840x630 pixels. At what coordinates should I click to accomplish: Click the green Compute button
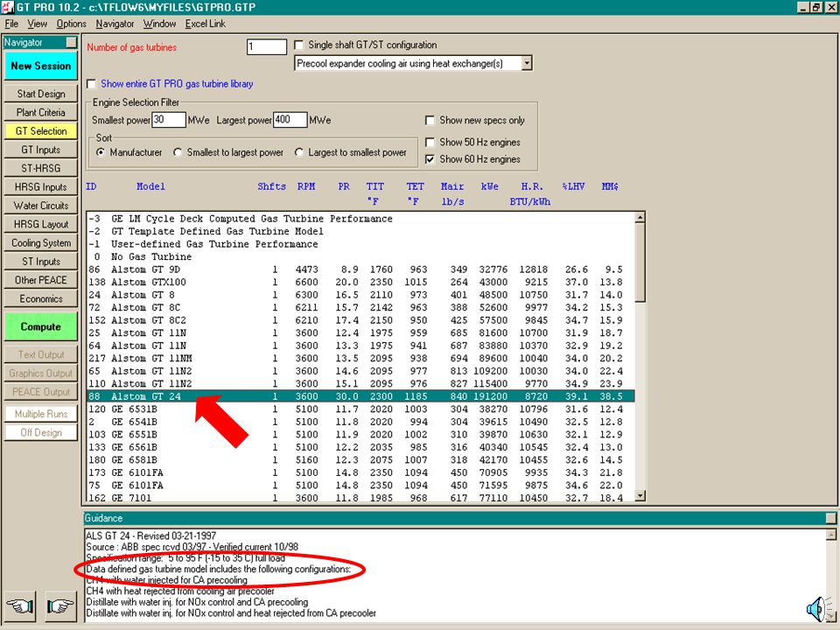pyautogui.click(x=41, y=326)
